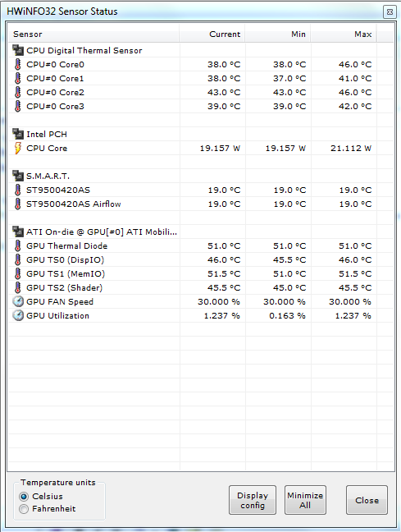Click the Close button at bottom
The width and height of the screenshot is (401, 532).
367,500
